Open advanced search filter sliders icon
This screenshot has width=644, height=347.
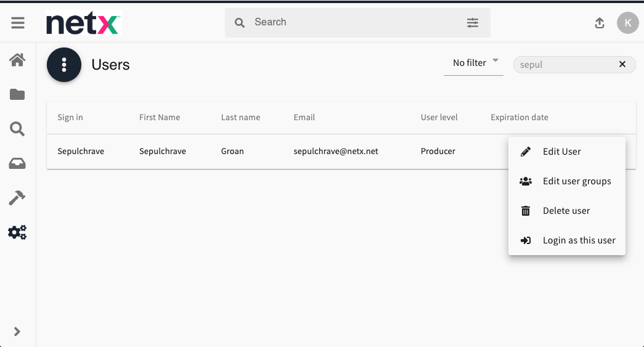click(x=472, y=23)
